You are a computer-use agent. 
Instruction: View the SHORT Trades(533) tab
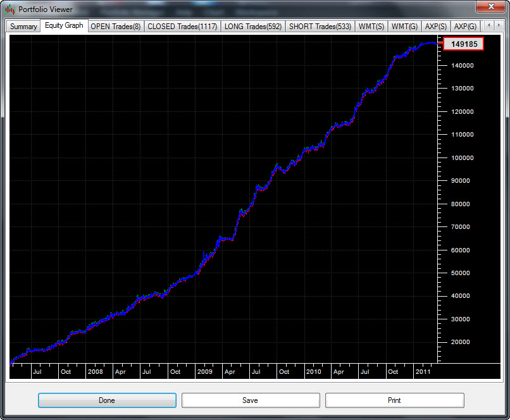click(320, 27)
